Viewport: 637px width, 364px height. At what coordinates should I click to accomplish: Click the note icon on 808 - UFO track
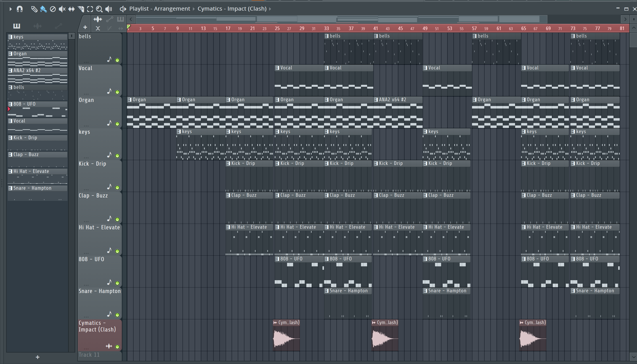pyautogui.click(x=109, y=282)
